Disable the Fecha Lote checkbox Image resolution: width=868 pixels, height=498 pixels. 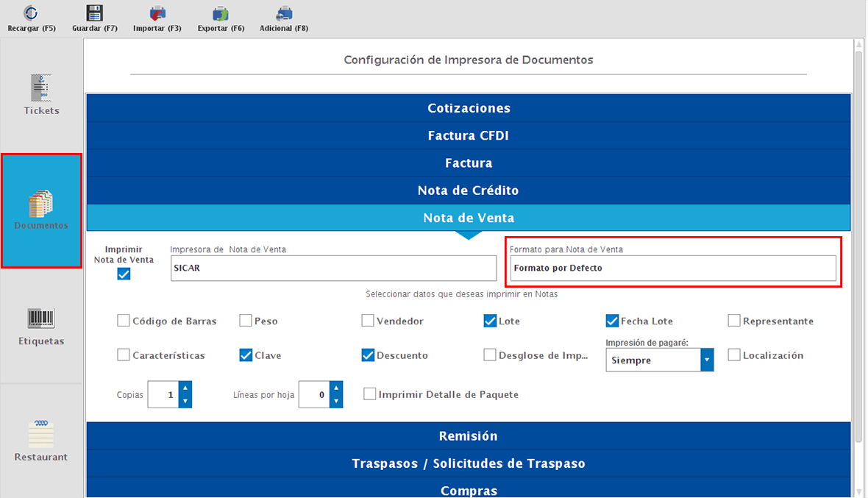click(611, 320)
